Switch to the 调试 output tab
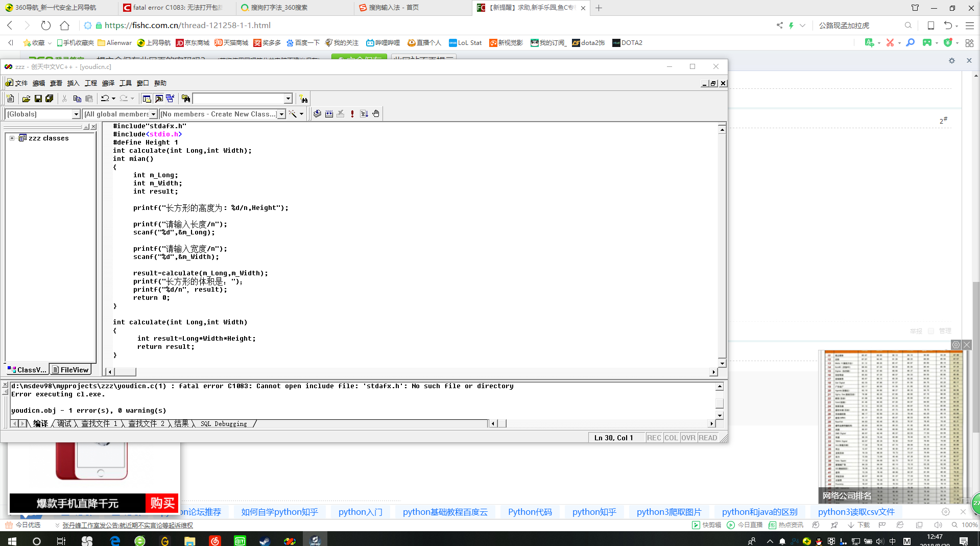980x546 pixels. 64,424
